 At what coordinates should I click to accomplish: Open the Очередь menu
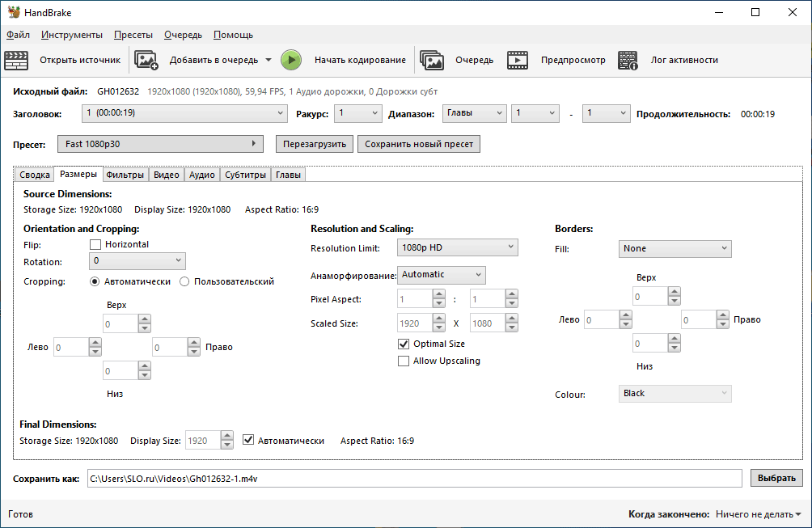[183, 35]
